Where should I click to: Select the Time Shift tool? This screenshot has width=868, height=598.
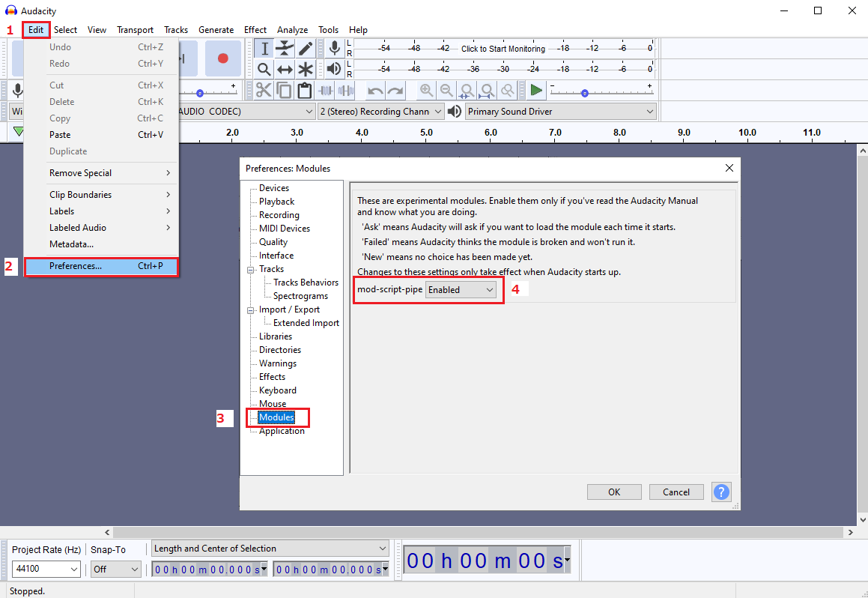click(x=285, y=69)
